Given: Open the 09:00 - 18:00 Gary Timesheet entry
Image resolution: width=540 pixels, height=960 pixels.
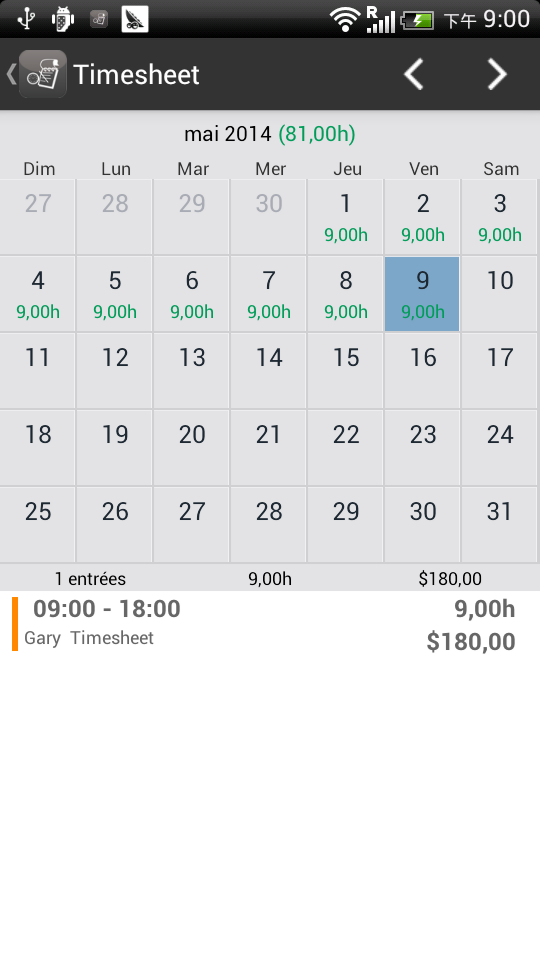Looking at the screenshot, I should pos(270,624).
